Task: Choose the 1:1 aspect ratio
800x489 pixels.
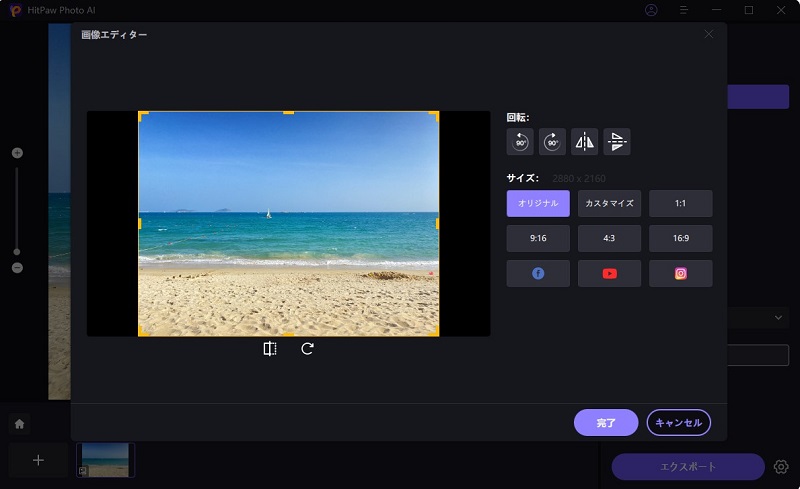Action: pos(681,203)
